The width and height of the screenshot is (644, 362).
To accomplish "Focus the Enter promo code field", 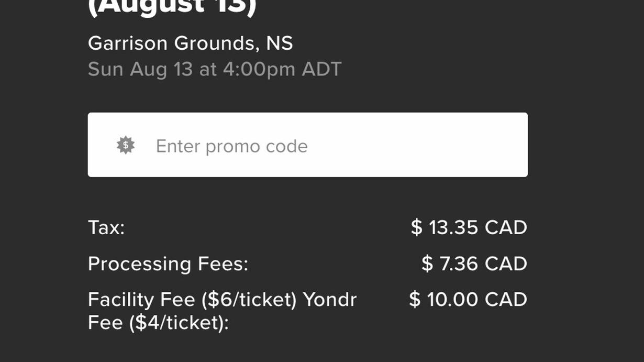I will click(307, 145).
